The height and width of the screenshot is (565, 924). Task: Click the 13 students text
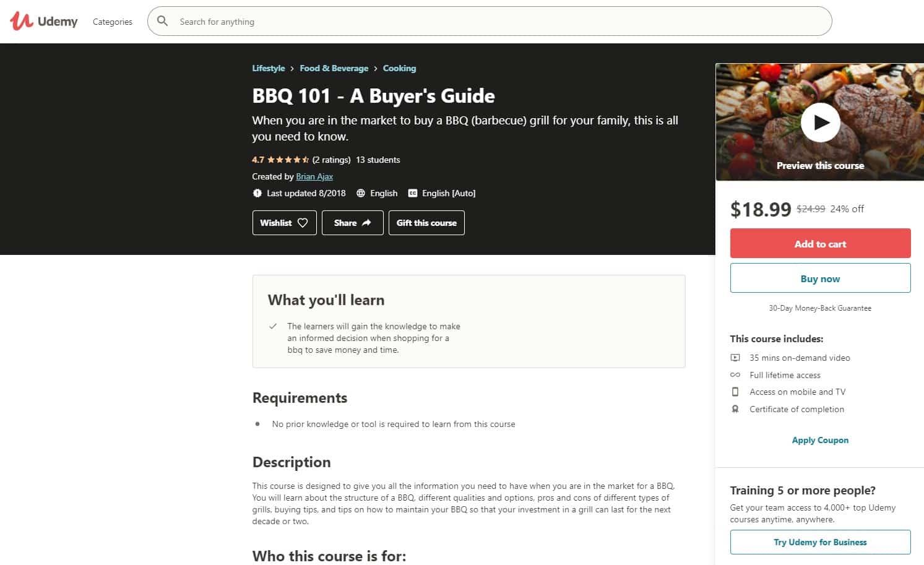click(378, 160)
